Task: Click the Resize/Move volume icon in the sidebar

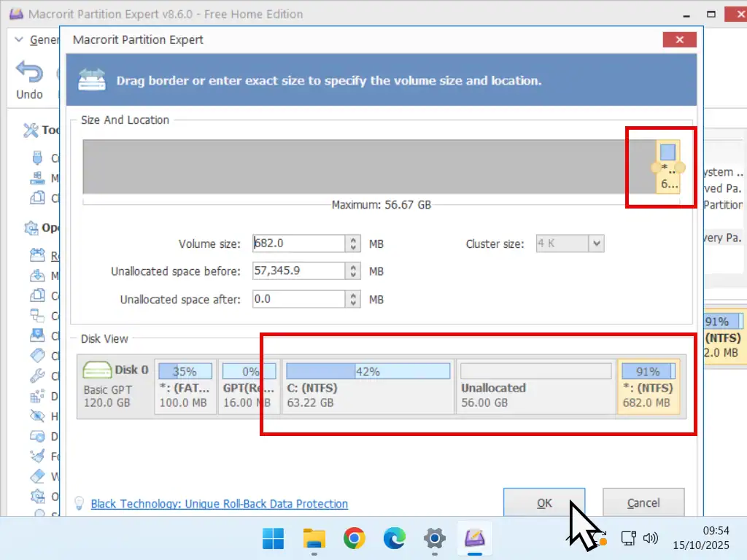Action: point(37,256)
